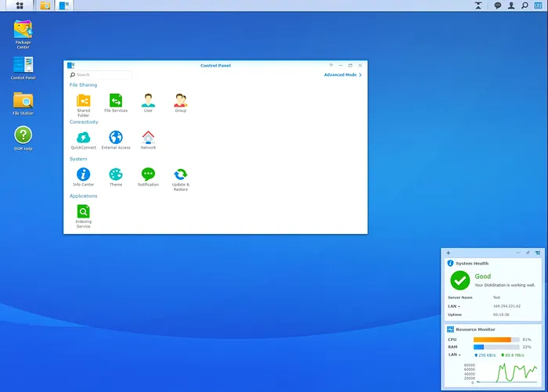Click the Control Panel search field

[x=101, y=75]
